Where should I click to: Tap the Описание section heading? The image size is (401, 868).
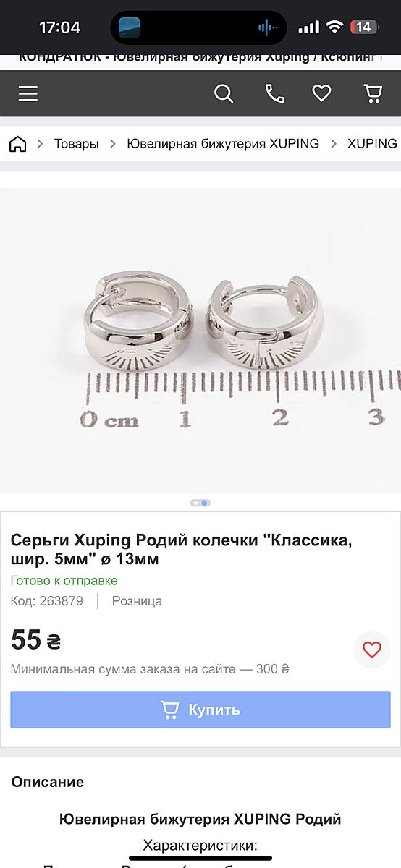coord(48,782)
